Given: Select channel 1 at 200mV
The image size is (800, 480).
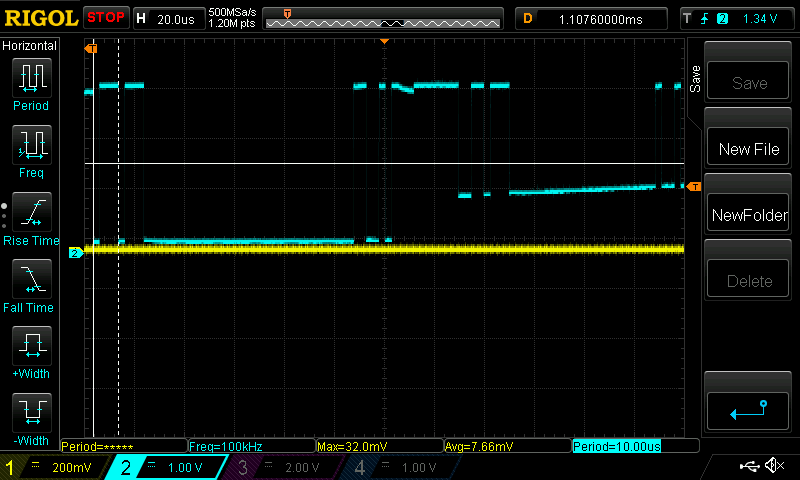Looking at the screenshot, I should click(x=54, y=467).
